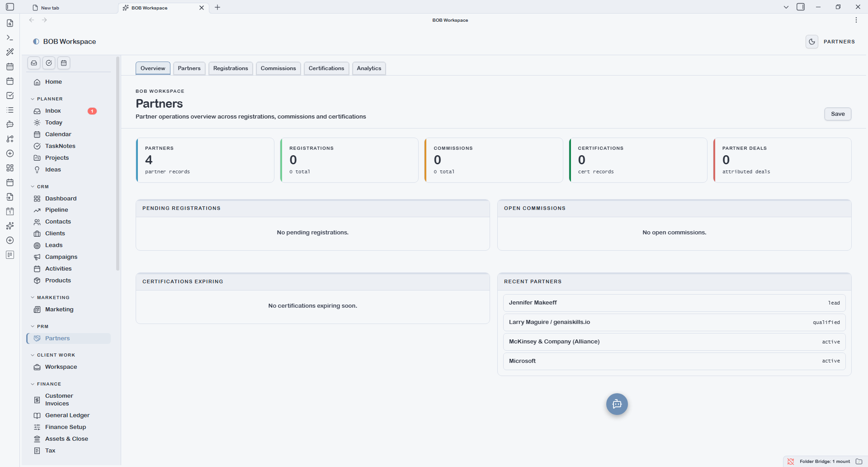The height and width of the screenshot is (467, 868).
Task: Open the terminal icon in left ribbon
Action: [x=10, y=38]
